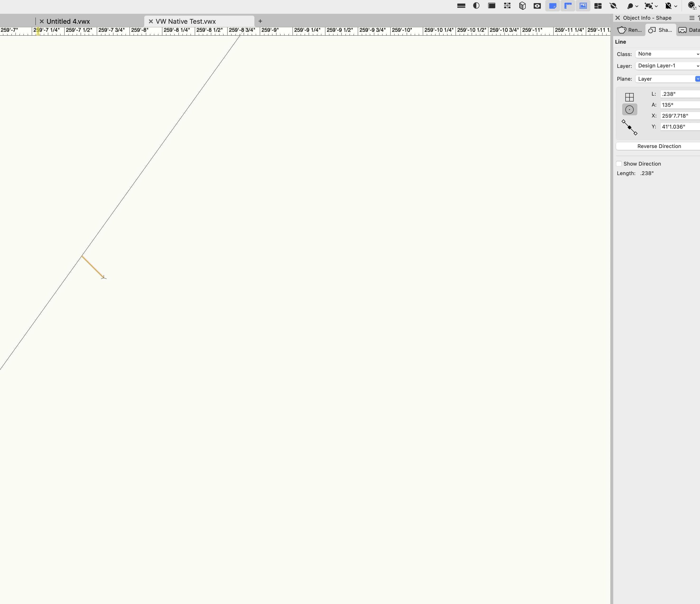Click the blue page-corner toolbar icon

pyautogui.click(x=553, y=6)
